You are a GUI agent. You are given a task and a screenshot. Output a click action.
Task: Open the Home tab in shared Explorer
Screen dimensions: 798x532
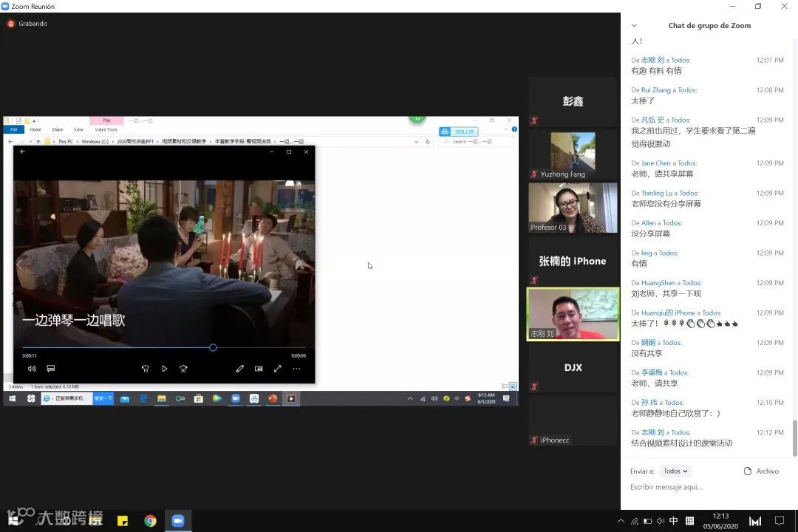[35, 129]
